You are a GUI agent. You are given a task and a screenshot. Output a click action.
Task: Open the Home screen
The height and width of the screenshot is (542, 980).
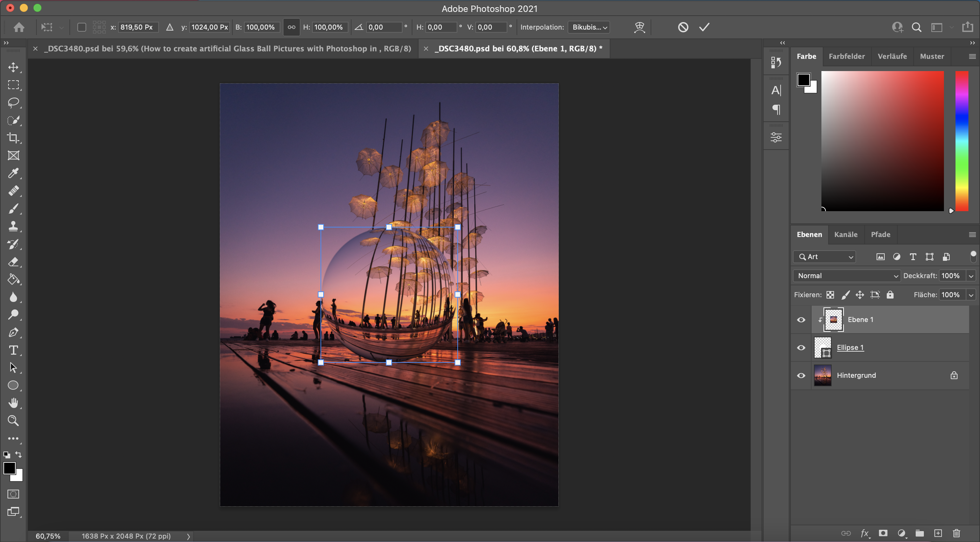click(x=19, y=27)
